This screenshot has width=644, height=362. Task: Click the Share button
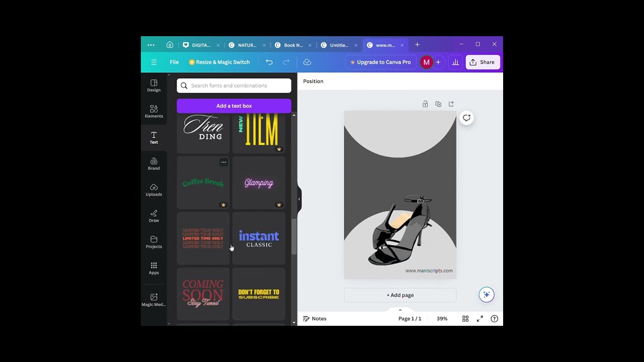point(482,62)
